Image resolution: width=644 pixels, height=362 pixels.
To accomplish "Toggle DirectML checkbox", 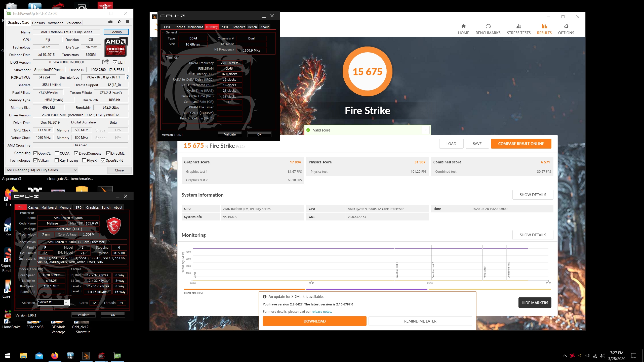I will (108, 153).
